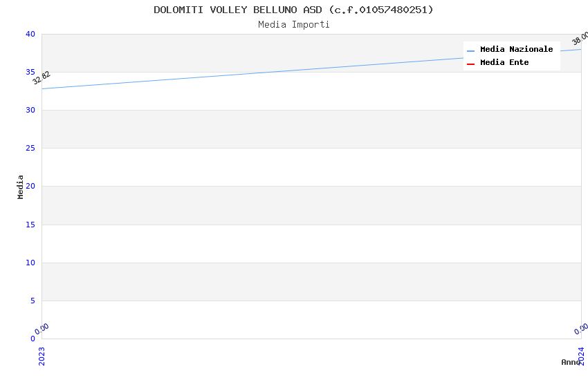Click the 0.00 label at year 2024
Screen dimensions: 588x380
(x=581, y=329)
